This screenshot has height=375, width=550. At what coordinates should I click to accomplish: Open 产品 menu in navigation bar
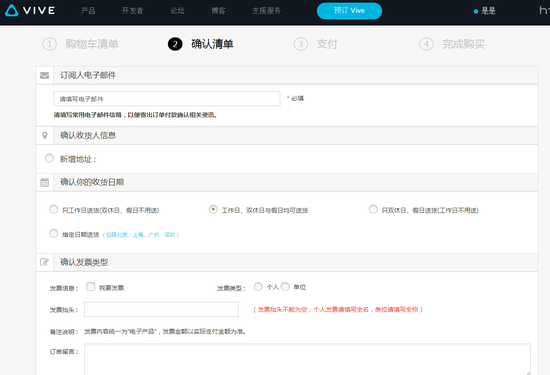[88, 11]
